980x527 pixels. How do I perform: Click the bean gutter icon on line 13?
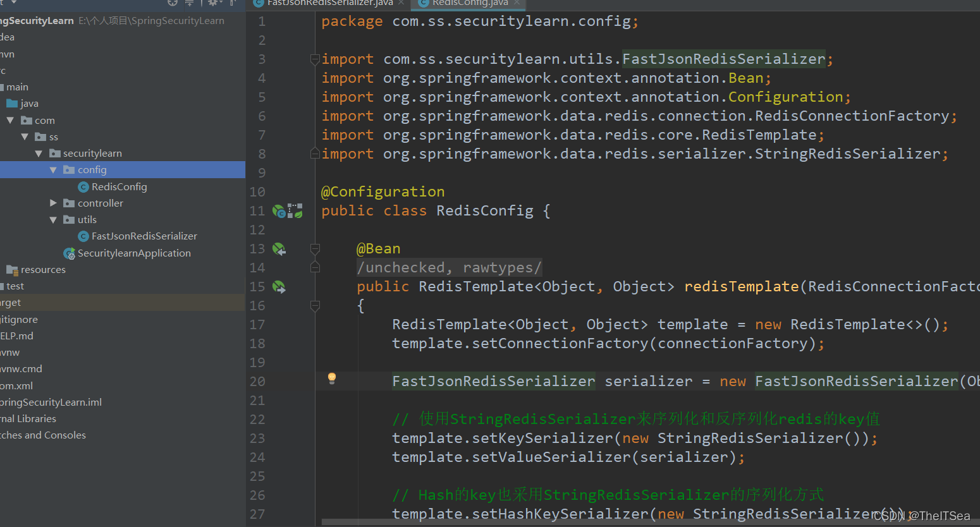point(279,249)
